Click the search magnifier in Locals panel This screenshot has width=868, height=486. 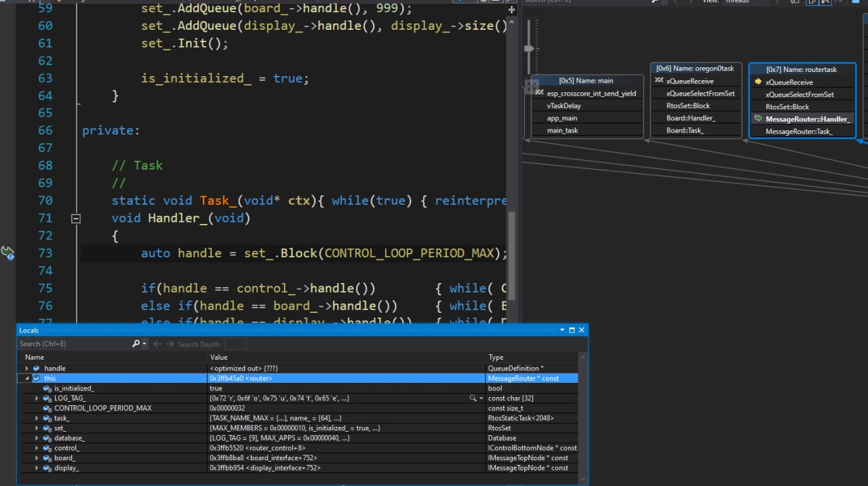[x=136, y=344]
